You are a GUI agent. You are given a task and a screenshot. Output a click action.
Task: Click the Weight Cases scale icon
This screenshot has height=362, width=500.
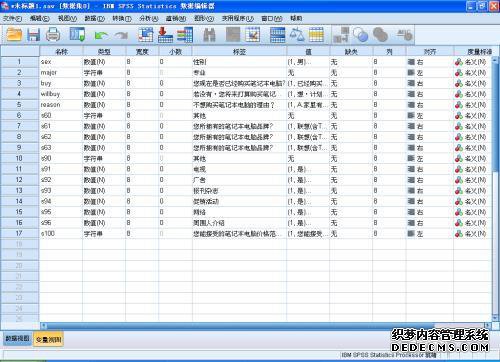(x=297, y=34)
